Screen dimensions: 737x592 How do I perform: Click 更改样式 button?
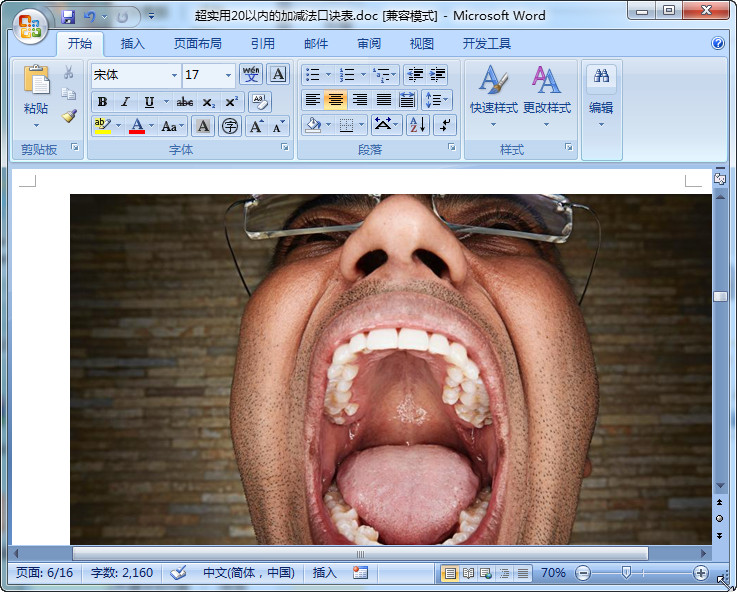[x=547, y=96]
